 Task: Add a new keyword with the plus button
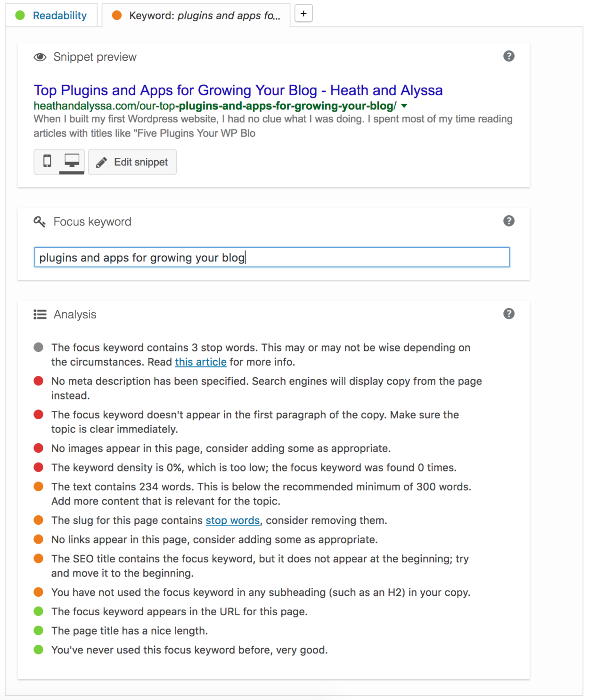click(x=303, y=13)
